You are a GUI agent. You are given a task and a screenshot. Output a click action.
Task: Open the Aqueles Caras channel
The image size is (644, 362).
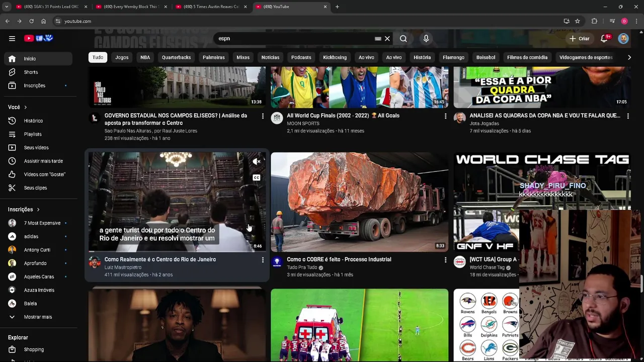coord(39,277)
